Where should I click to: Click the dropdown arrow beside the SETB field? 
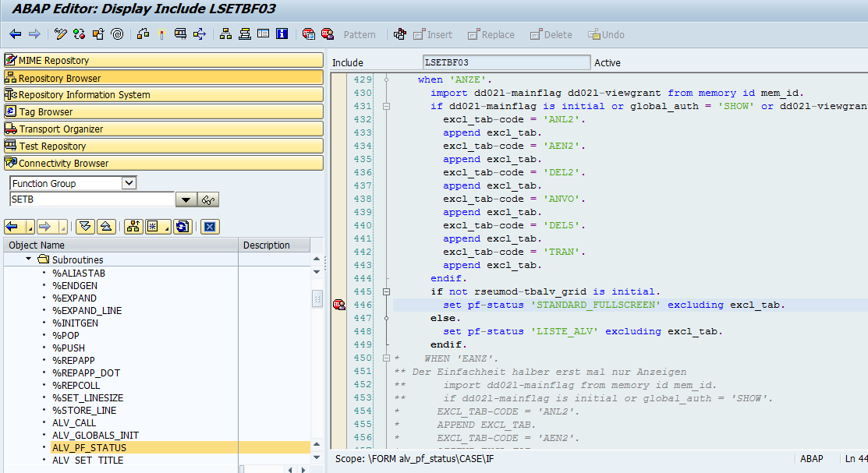[185, 199]
